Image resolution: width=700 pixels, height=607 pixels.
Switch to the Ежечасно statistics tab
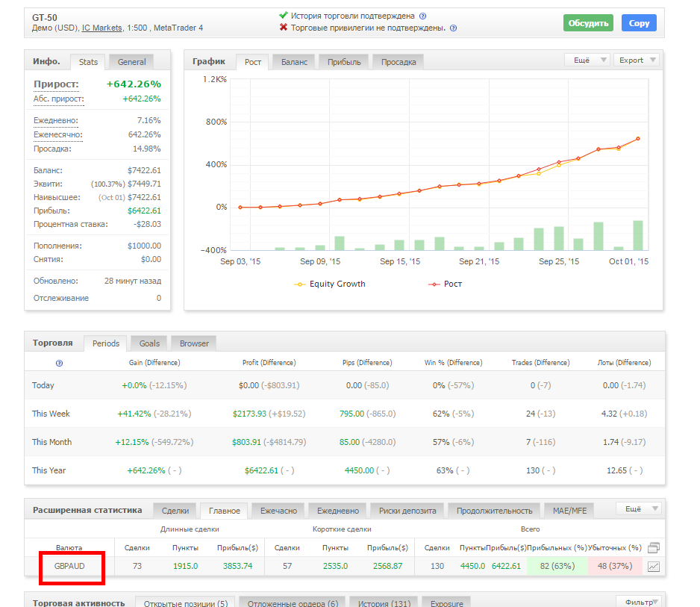coord(278,511)
